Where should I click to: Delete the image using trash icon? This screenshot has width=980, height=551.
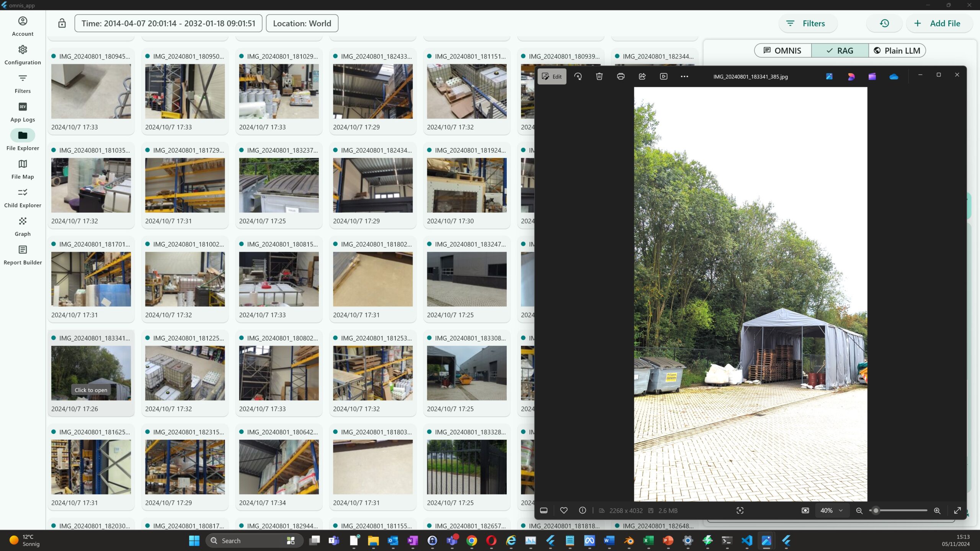coord(599,77)
